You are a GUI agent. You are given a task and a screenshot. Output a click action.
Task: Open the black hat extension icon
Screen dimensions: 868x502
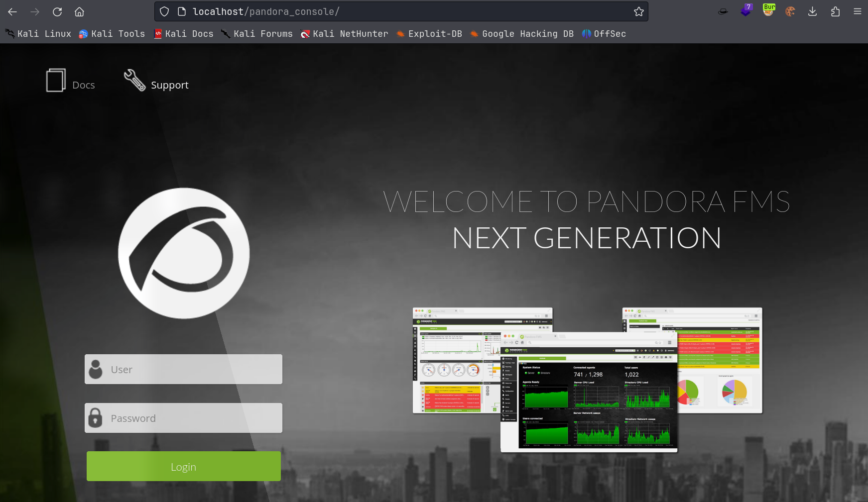[x=723, y=11]
